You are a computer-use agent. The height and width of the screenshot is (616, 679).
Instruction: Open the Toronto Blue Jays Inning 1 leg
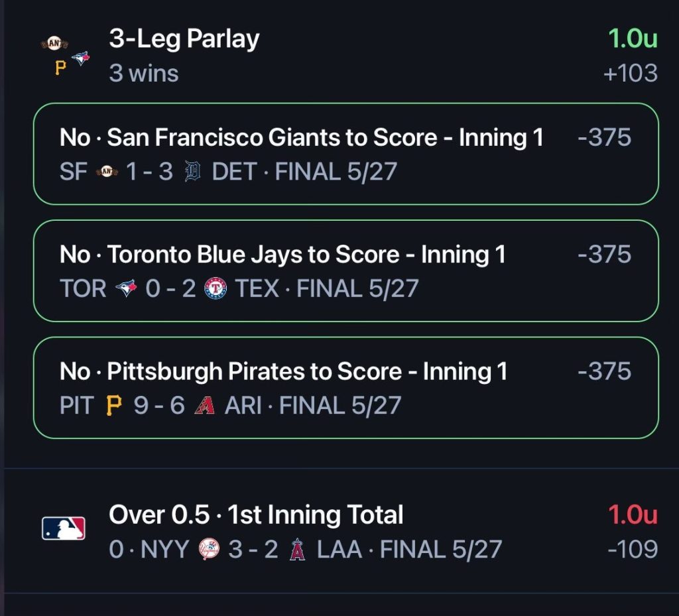pos(346,271)
